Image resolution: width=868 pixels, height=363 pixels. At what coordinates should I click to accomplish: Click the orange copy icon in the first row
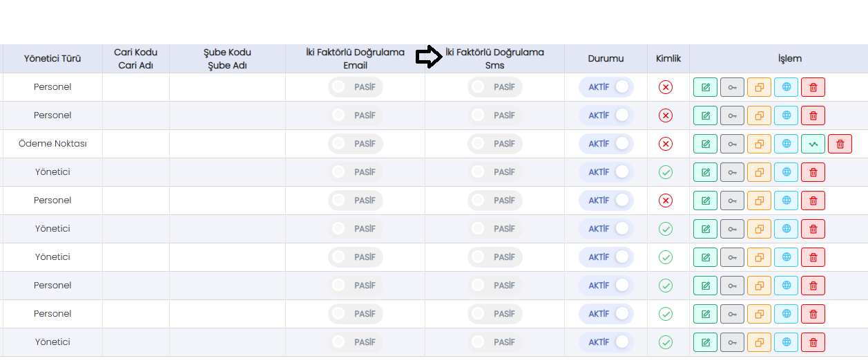pos(759,87)
